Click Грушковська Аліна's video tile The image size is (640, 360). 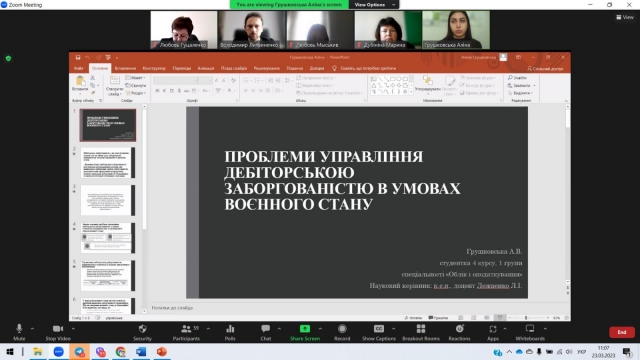pyautogui.click(x=456, y=30)
